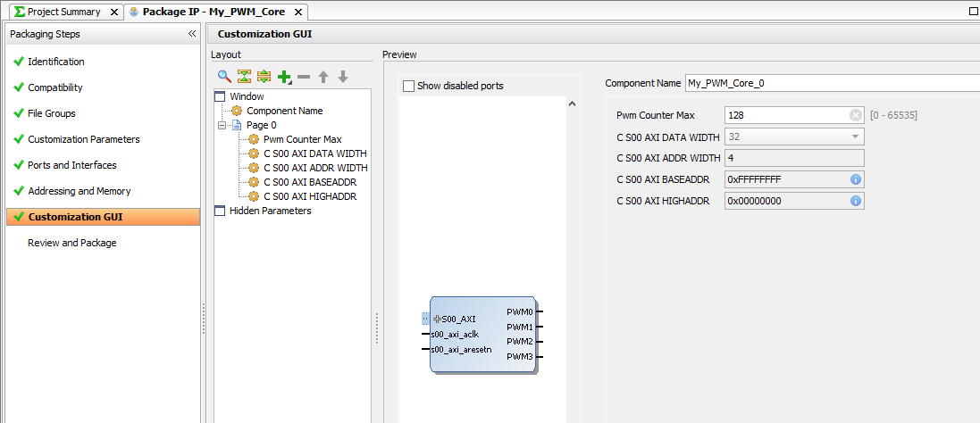
Task: Click the s00_axi_aclk port label
Action: coord(455,335)
